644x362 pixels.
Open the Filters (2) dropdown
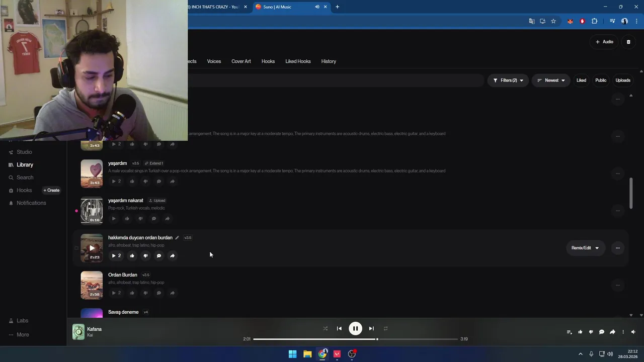click(508, 80)
